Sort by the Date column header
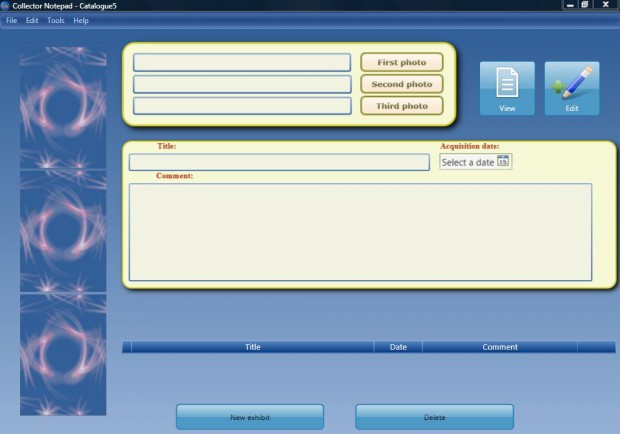 tap(398, 347)
